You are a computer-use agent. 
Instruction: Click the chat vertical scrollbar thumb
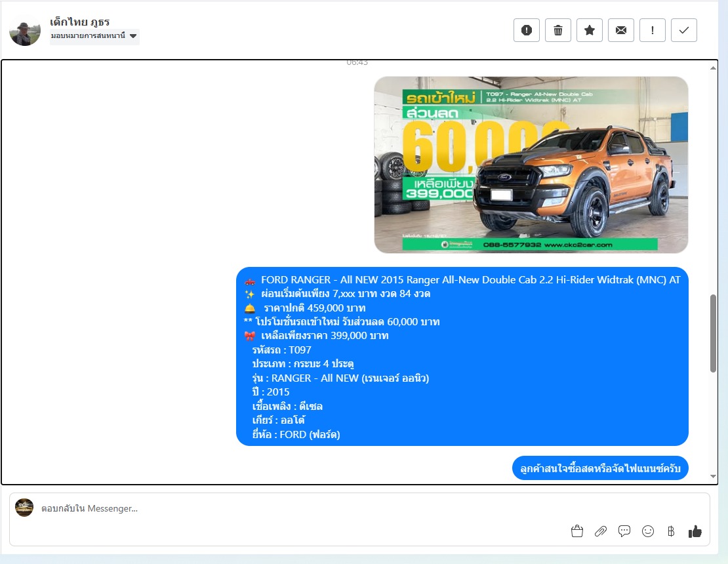pyautogui.click(x=713, y=333)
